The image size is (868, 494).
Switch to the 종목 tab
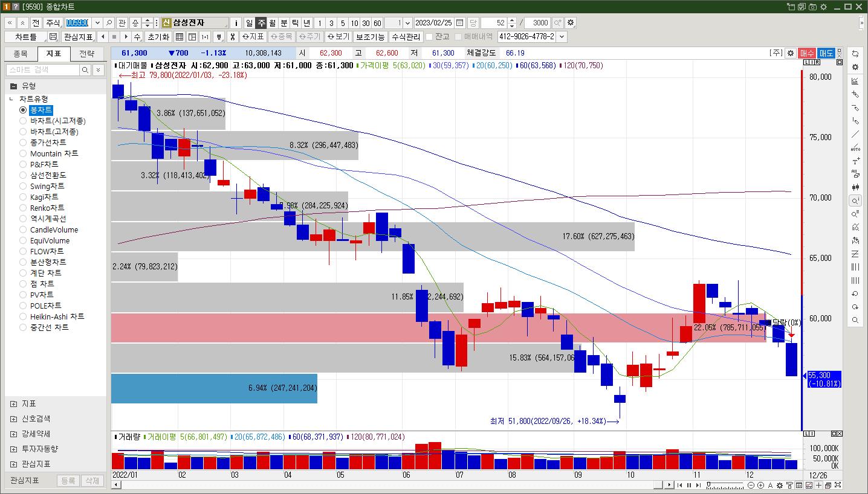click(x=21, y=54)
